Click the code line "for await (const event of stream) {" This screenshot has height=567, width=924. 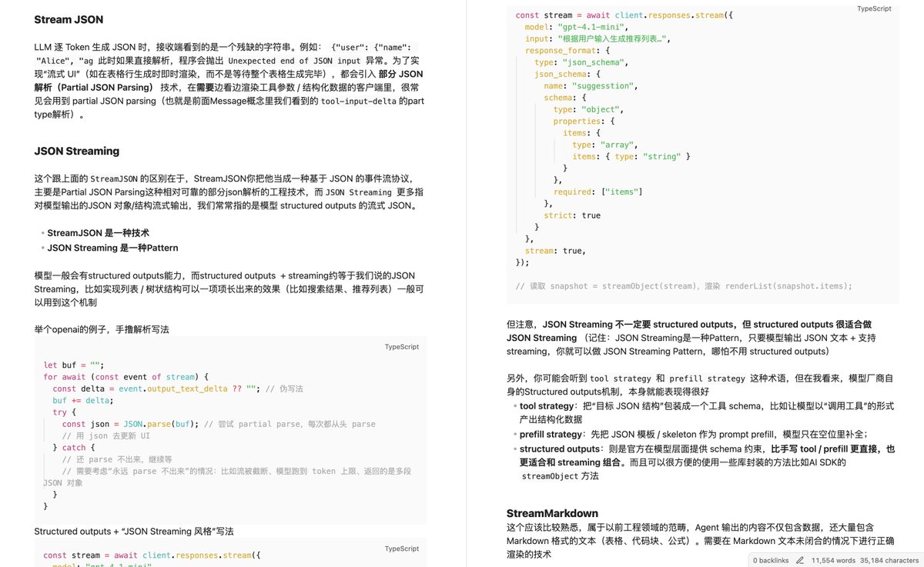tap(126, 377)
